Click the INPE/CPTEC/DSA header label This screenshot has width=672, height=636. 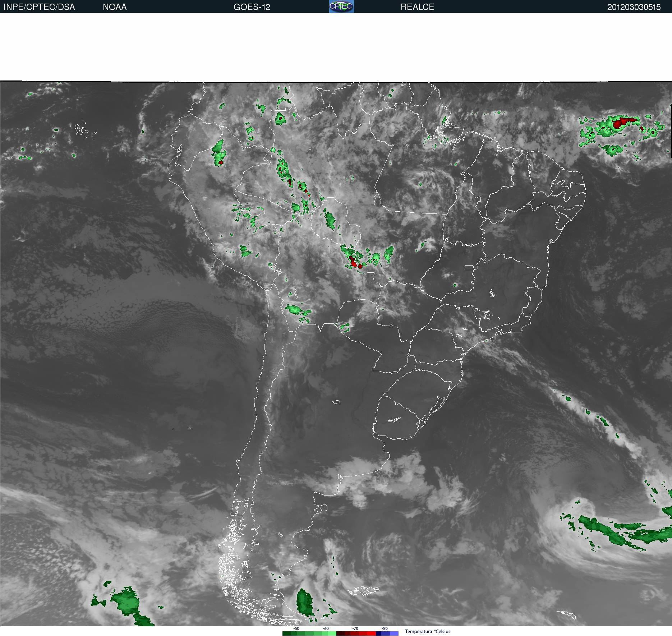(39, 7)
